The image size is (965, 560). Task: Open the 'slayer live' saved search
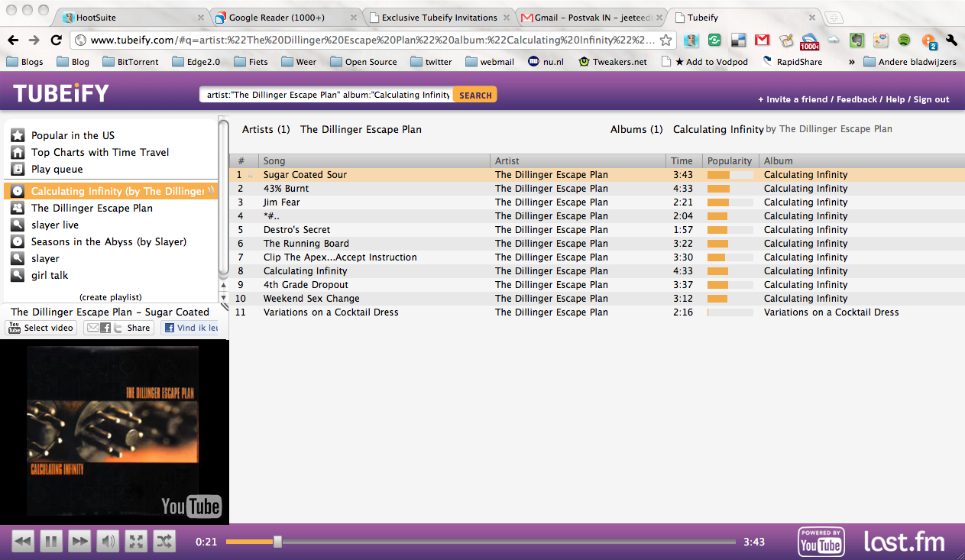click(55, 225)
